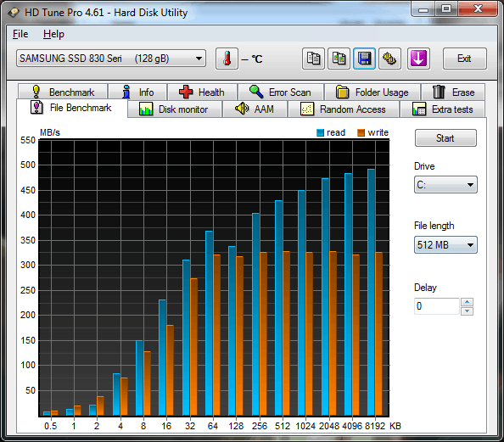Click the Delay input field

tap(436, 306)
